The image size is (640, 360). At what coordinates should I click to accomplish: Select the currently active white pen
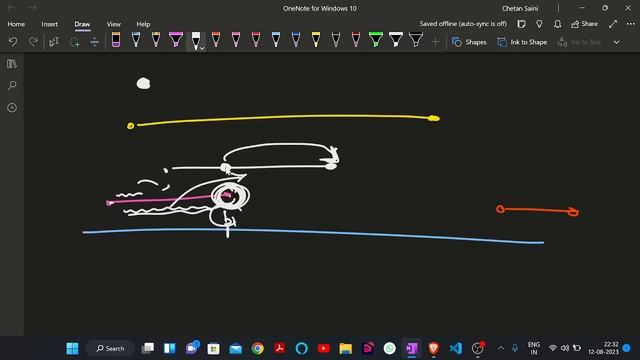click(196, 40)
